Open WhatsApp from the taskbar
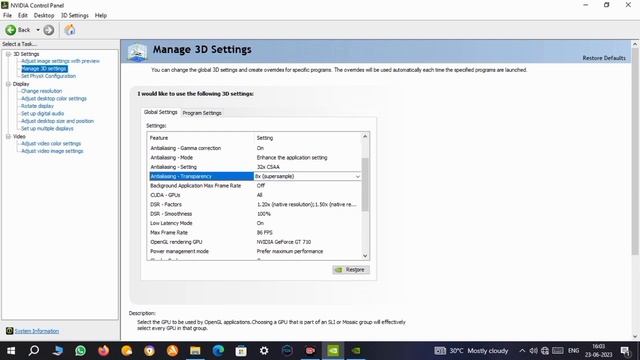The width and height of the screenshot is (640, 360). (x=80, y=351)
